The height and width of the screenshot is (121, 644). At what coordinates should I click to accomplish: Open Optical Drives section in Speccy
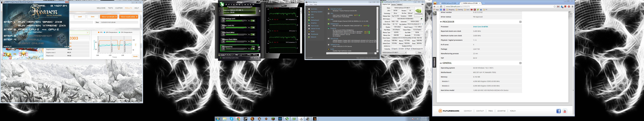(x=315, y=29)
